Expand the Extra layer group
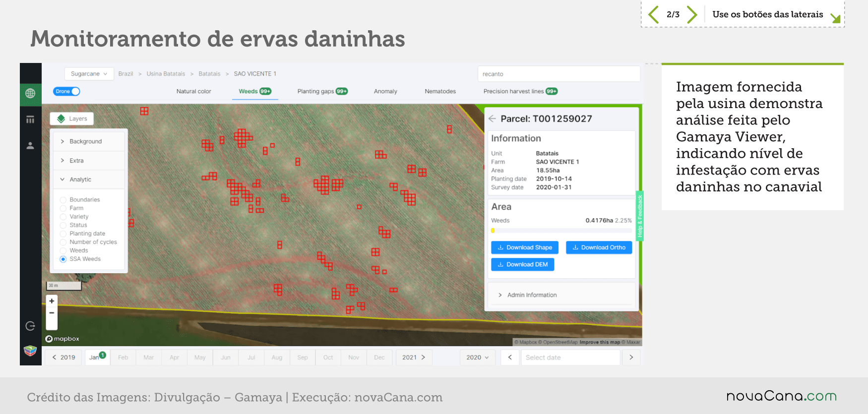 (x=89, y=161)
